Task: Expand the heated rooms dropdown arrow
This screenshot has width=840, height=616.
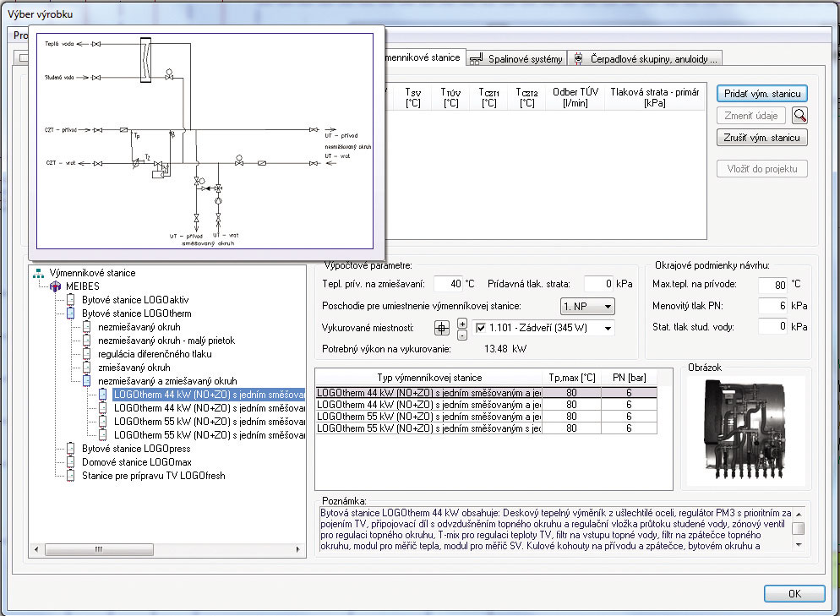Action: coord(607,329)
